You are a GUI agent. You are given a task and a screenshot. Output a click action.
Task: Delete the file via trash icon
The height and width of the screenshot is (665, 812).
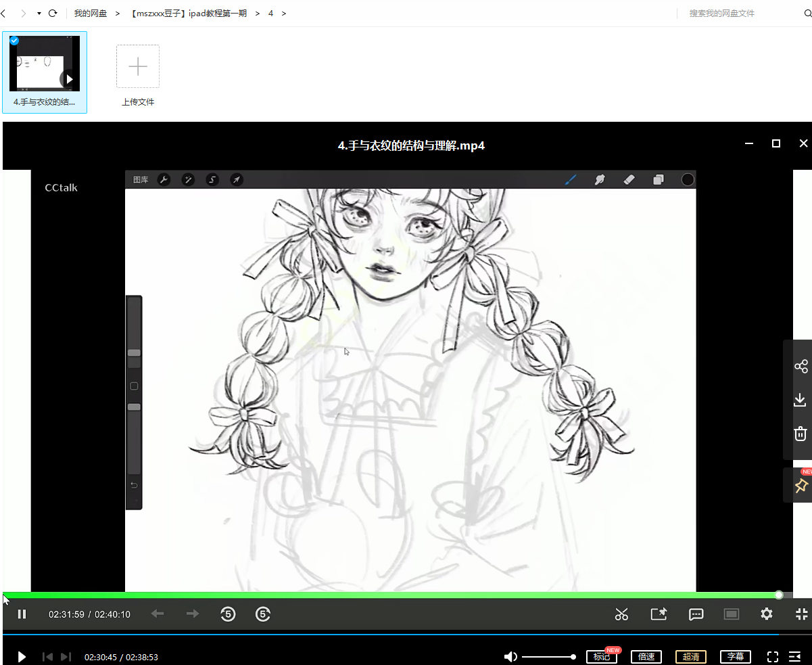[801, 434]
